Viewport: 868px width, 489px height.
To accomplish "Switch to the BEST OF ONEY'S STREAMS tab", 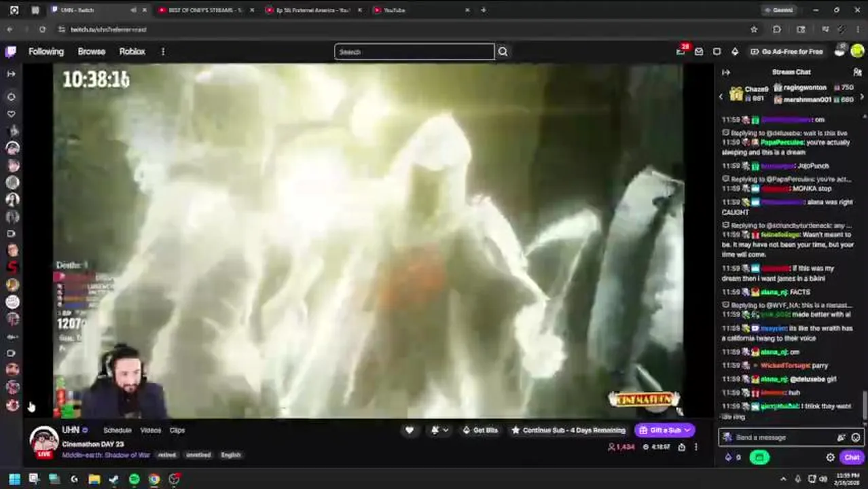I will point(204,10).
